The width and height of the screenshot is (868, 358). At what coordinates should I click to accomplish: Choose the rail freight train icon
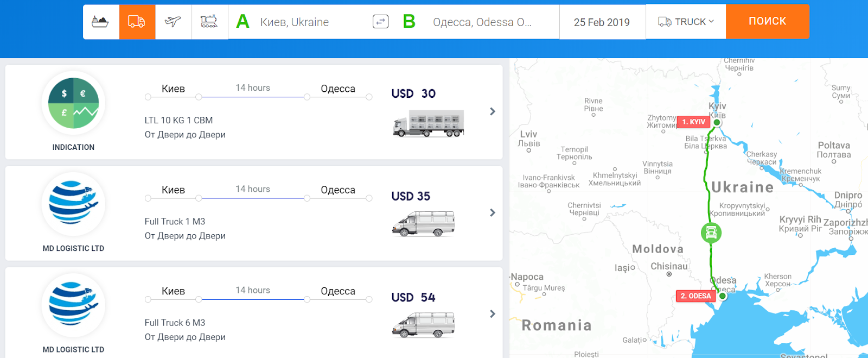tap(209, 22)
